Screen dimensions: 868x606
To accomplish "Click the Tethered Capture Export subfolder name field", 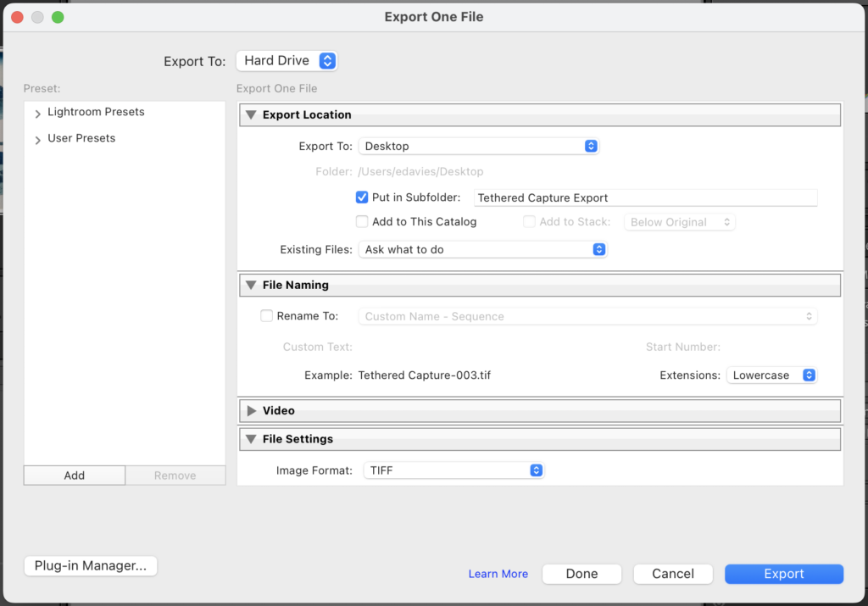I will point(645,197).
